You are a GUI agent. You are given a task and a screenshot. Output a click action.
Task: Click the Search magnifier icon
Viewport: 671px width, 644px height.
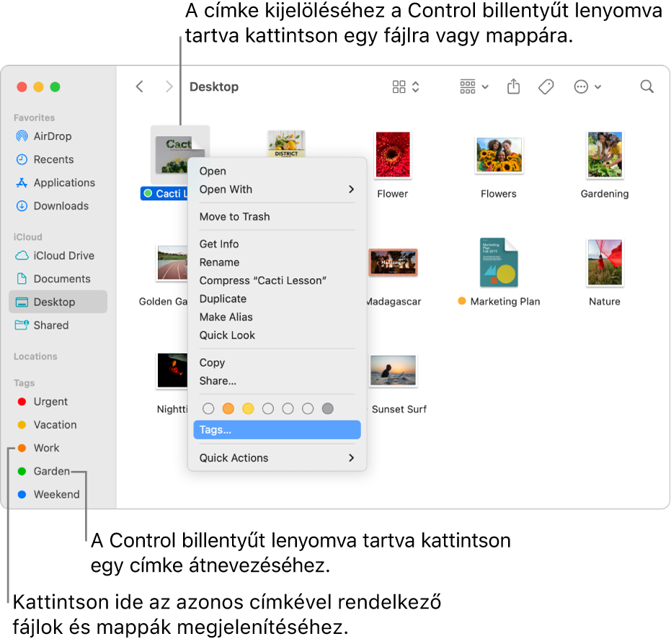click(646, 87)
